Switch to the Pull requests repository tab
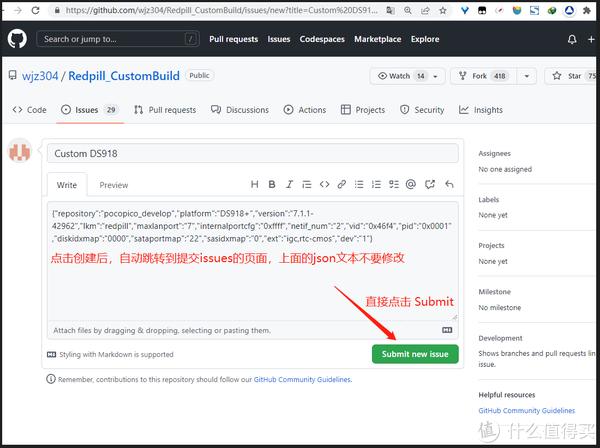Image resolution: width=600 pixels, height=448 pixels. coord(165,110)
